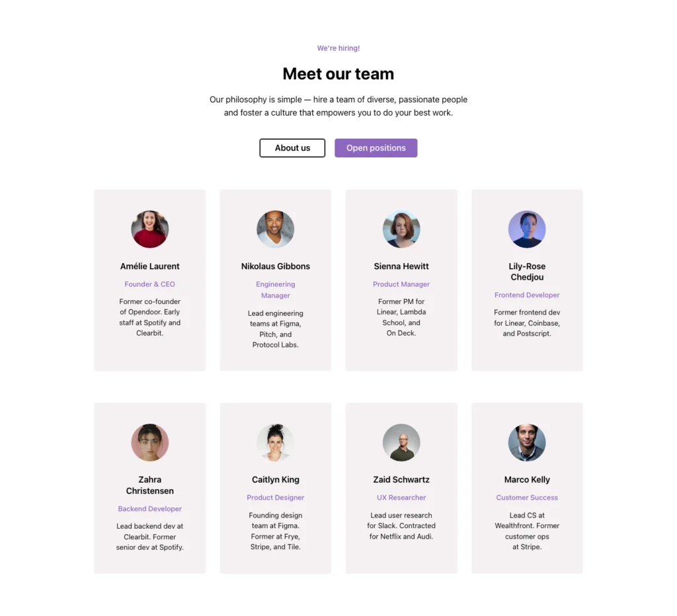View Lily-Rose Chedjou's photo
The image size is (677, 616).
(527, 229)
